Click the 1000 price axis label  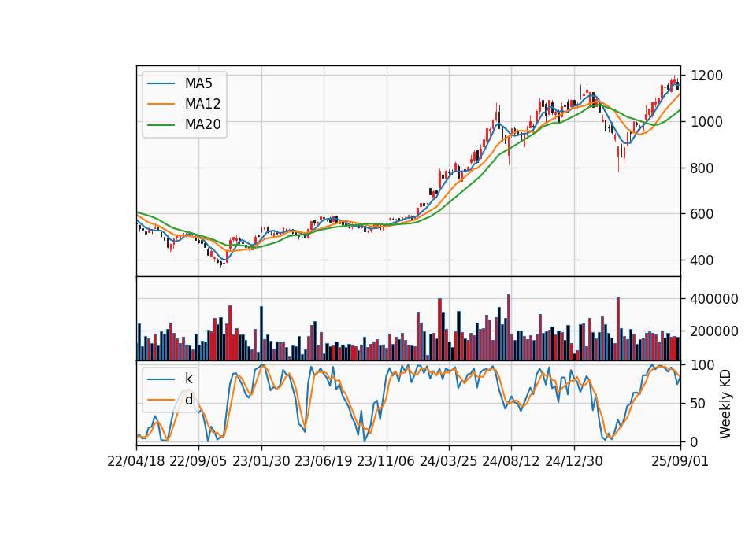click(707, 122)
